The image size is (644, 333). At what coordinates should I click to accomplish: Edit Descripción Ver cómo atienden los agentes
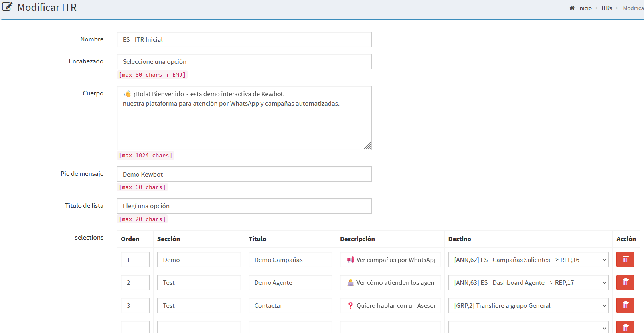(x=390, y=282)
